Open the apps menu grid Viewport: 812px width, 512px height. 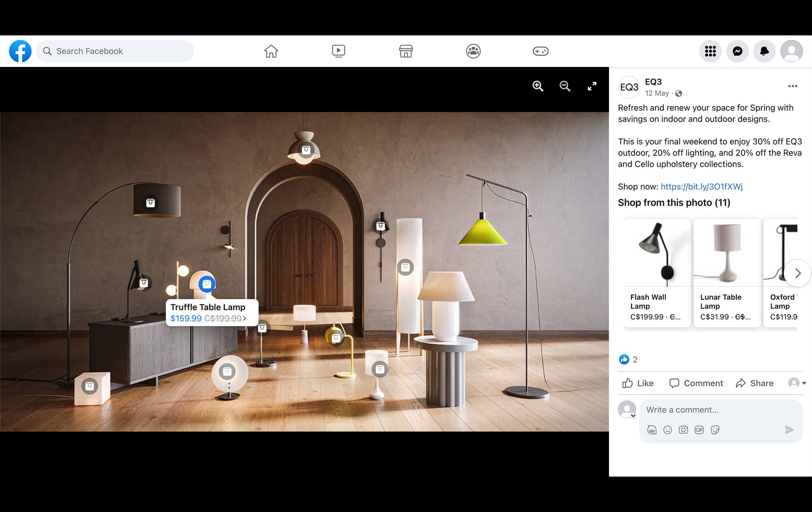point(710,51)
